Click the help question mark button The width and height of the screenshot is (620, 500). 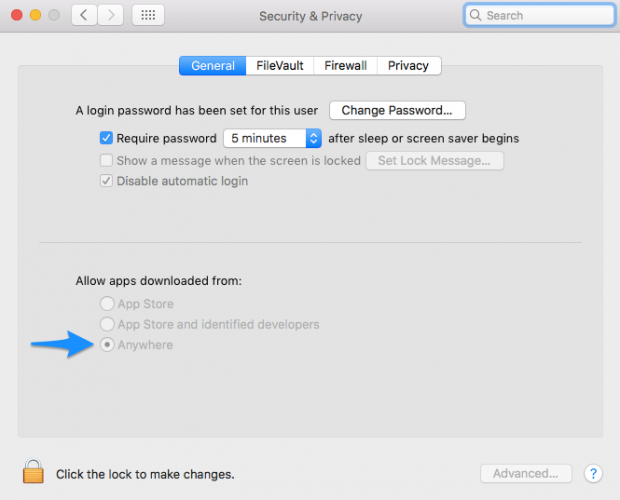(592, 473)
